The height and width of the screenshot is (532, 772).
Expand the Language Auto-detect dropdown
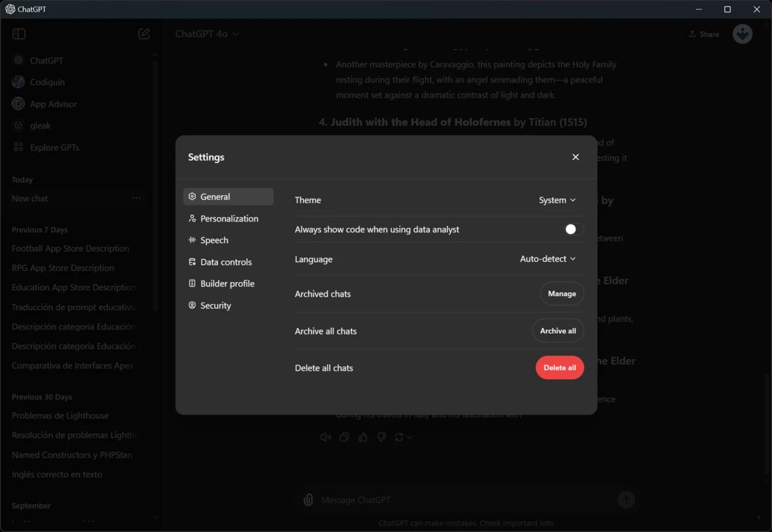pos(548,259)
